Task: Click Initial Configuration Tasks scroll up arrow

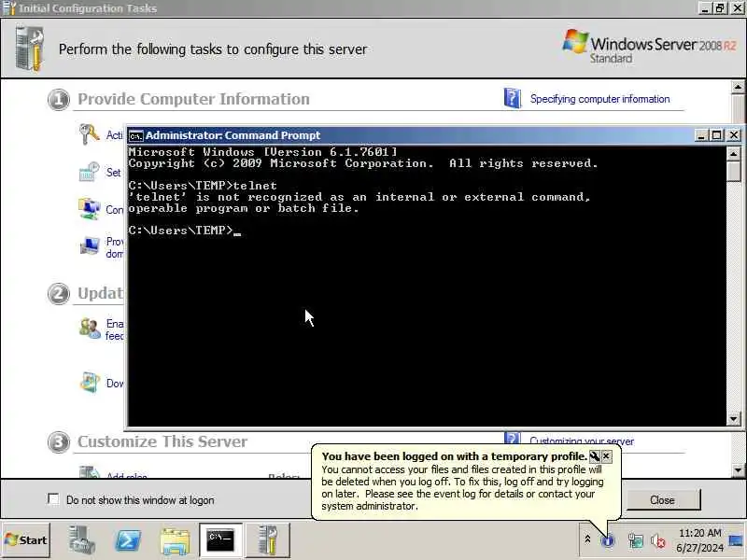Action: [x=738, y=87]
